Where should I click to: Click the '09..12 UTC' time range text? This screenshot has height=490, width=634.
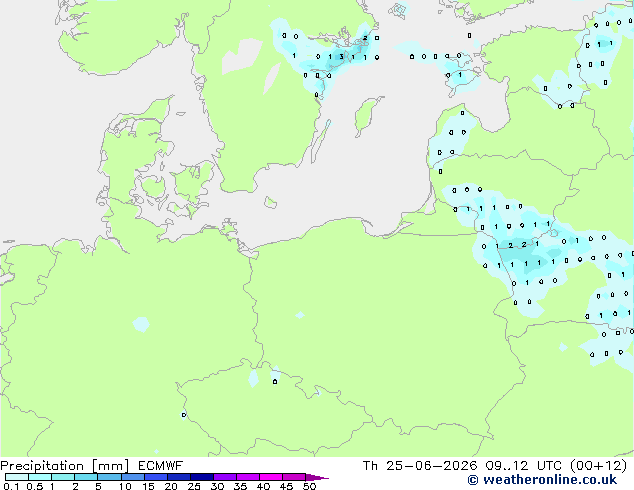(523, 466)
